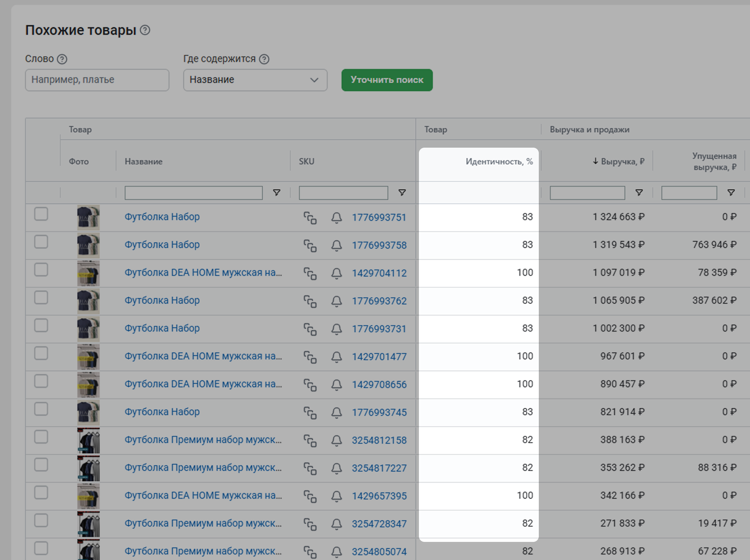Screen dimensions: 750x560
Task: Tick checkbox for SKU 1429704112 row
Action: [x=41, y=270]
